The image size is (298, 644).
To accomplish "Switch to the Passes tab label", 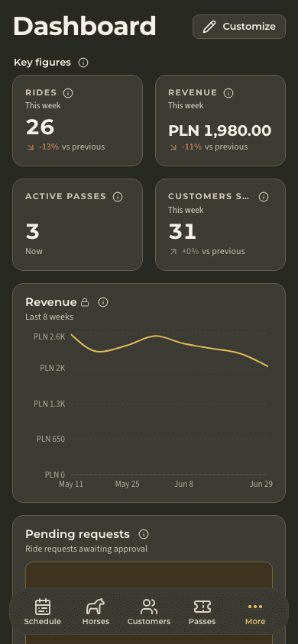I will click(202, 621).
